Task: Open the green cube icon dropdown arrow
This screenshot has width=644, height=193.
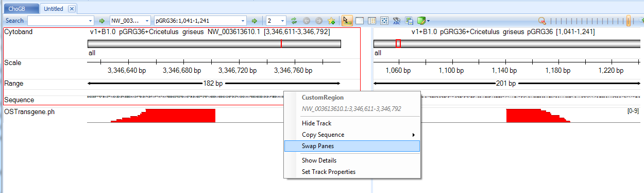Action: click(x=429, y=21)
